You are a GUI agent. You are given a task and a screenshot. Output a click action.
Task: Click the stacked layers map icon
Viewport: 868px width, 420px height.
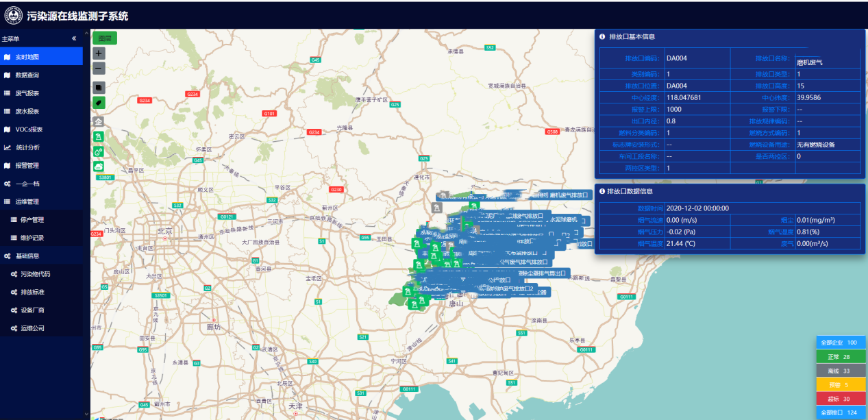[x=99, y=88]
